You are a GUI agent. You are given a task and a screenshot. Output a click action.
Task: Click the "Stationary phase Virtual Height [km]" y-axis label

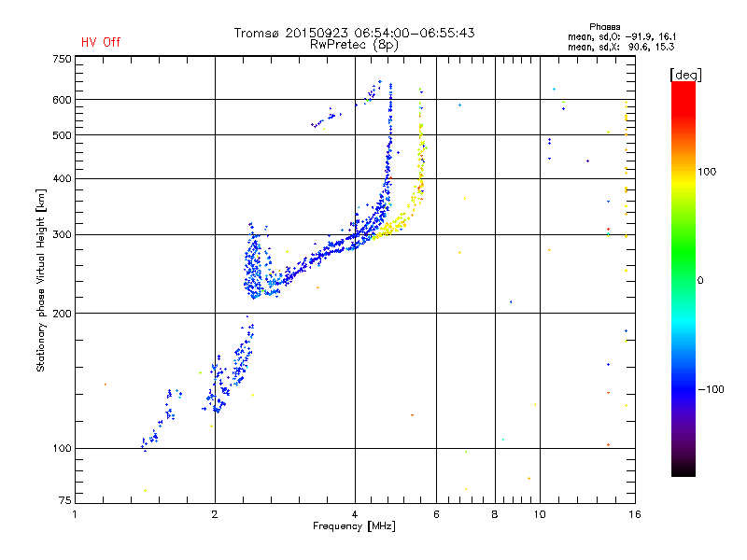[x=41, y=281]
